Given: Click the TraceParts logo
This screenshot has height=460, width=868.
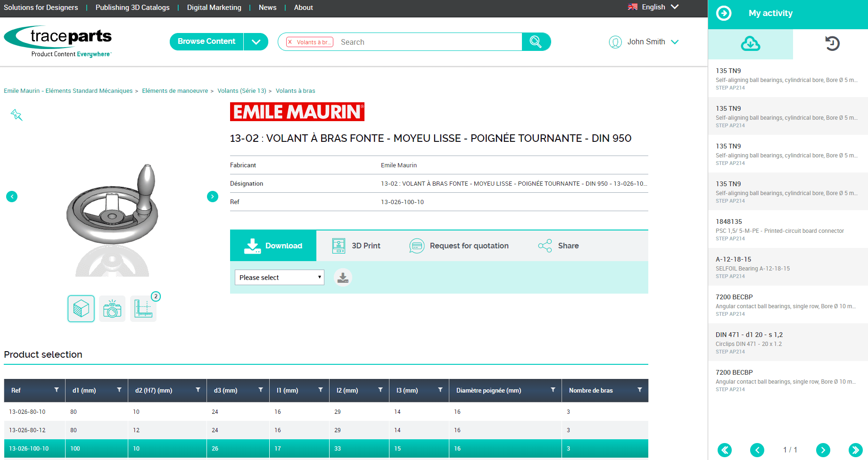Looking at the screenshot, I should (x=58, y=41).
